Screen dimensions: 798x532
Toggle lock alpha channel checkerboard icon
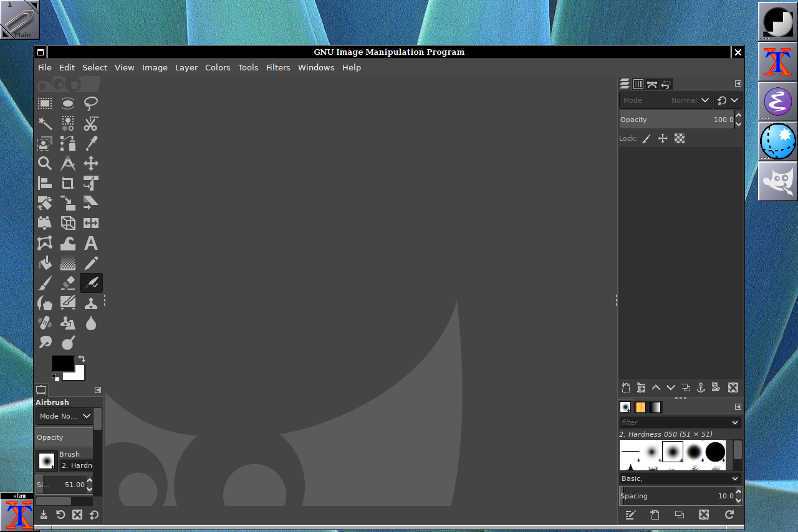point(680,138)
